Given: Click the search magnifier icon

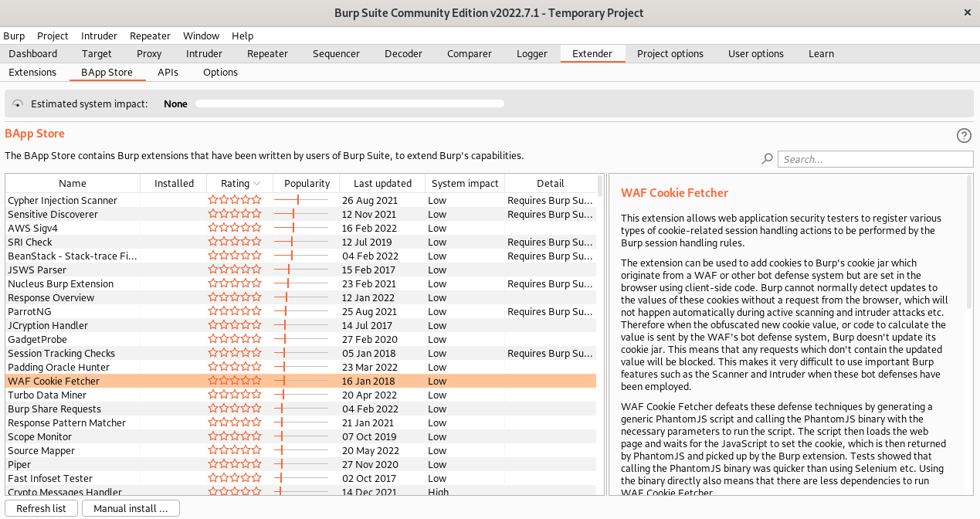Looking at the screenshot, I should pos(767,159).
